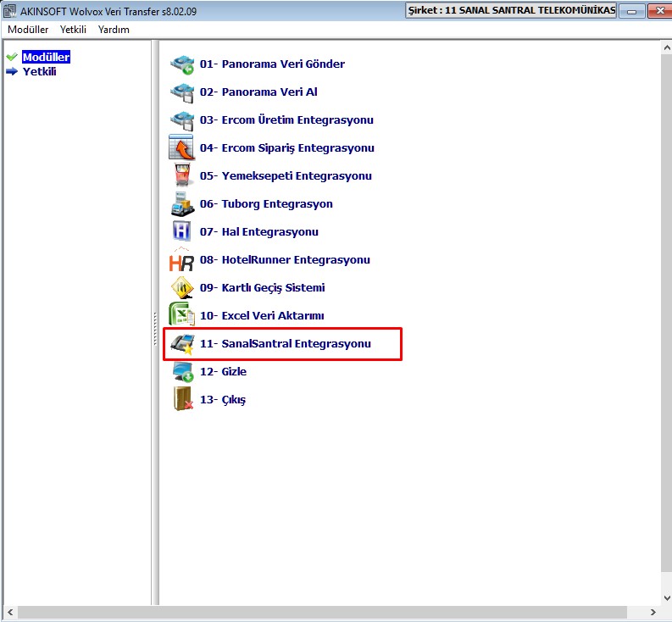Open 03- Ercom Üretim Entegrasyonu link
The height and width of the screenshot is (622, 672).
pyautogui.click(x=286, y=119)
